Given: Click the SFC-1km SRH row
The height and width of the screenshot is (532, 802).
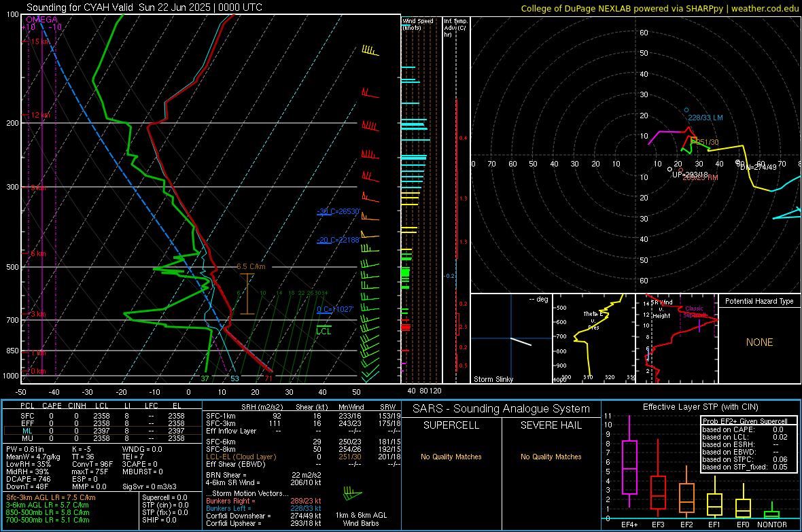Looking at the screenshot, I should point(303,416).
